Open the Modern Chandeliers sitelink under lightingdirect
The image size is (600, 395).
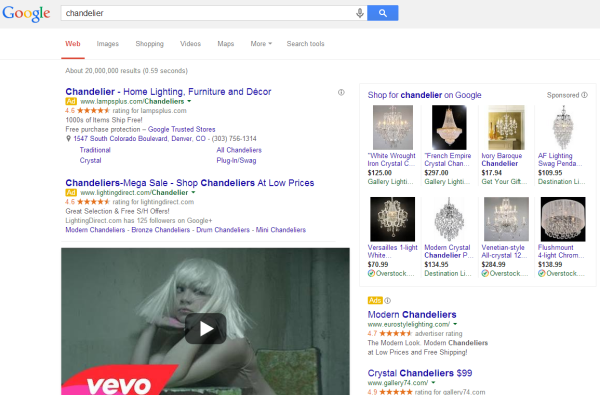point(95,230)
